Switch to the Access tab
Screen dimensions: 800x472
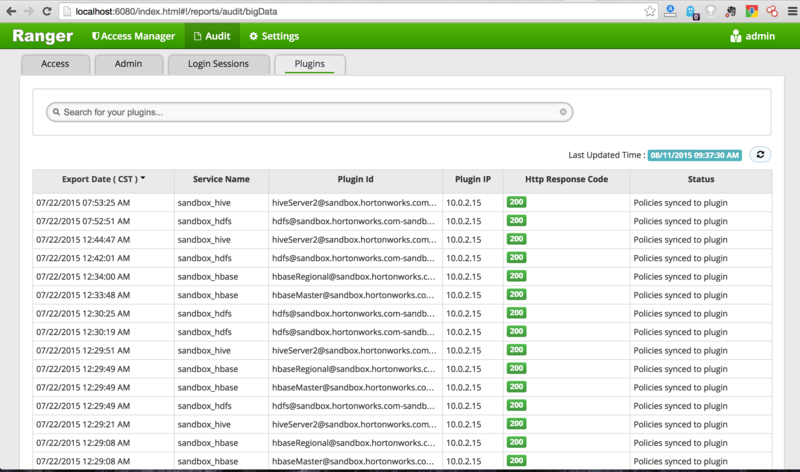[55, 64]
